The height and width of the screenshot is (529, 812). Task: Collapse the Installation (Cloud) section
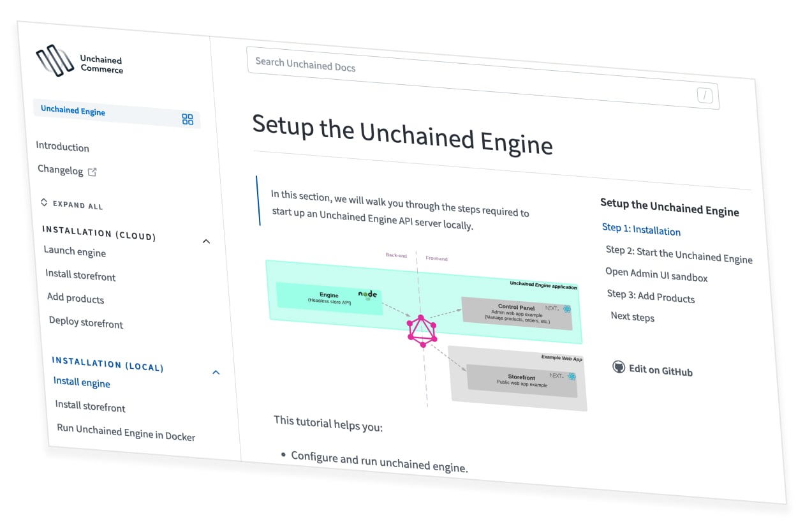coord(205,241)
